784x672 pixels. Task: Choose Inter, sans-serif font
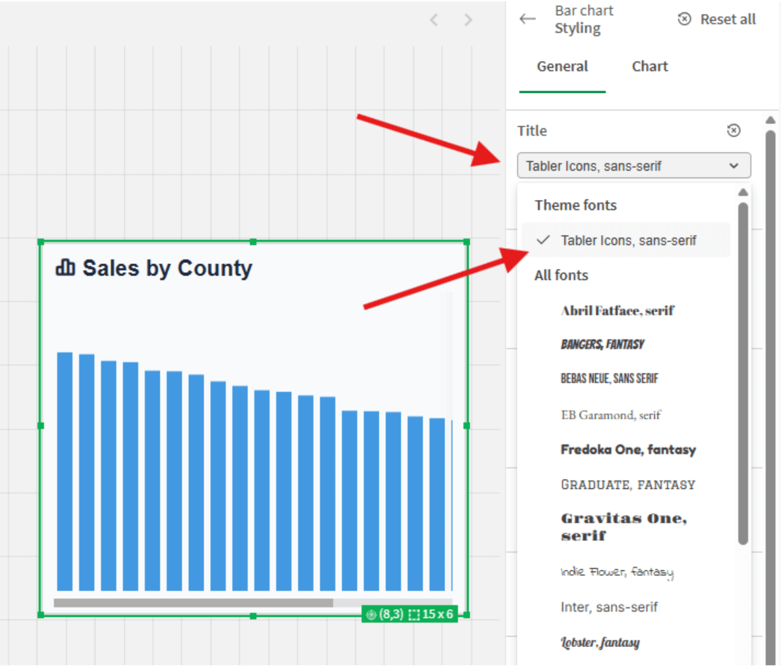[x=609, y=607]
